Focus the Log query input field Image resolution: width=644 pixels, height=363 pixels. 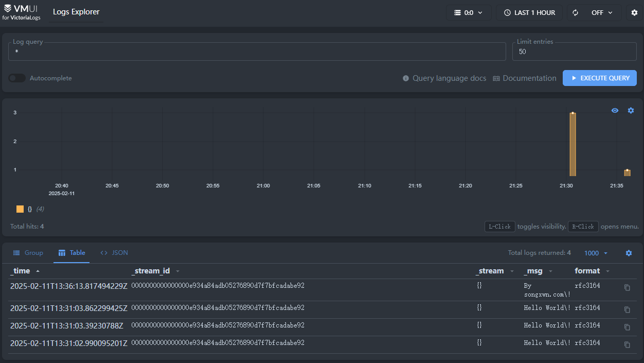(x=257, y=52)
